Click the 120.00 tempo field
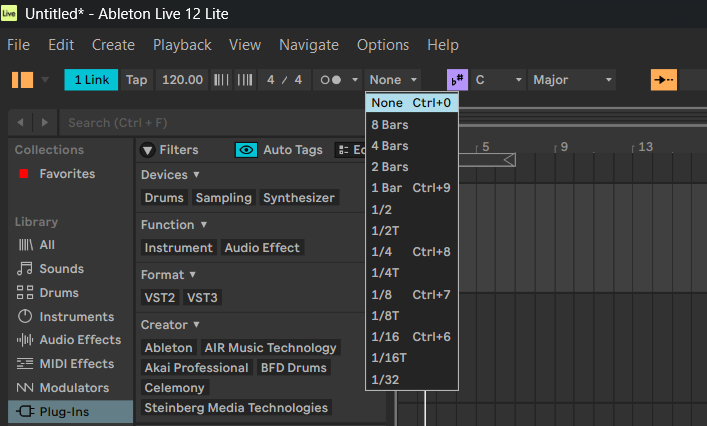707x426 pixels. pos(182,80)
